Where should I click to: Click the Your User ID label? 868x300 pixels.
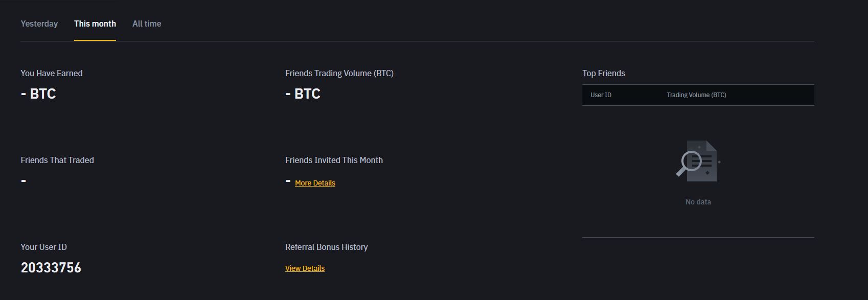43,247
